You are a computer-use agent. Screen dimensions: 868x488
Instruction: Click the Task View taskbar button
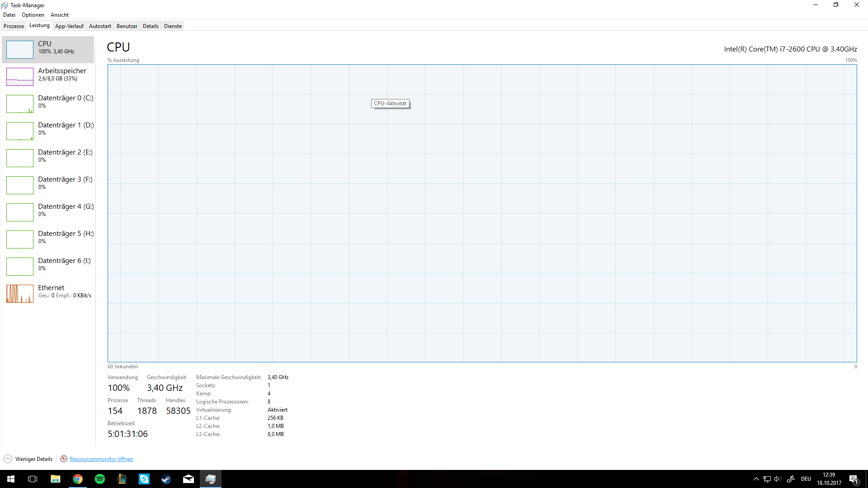(x=33, y=479)
